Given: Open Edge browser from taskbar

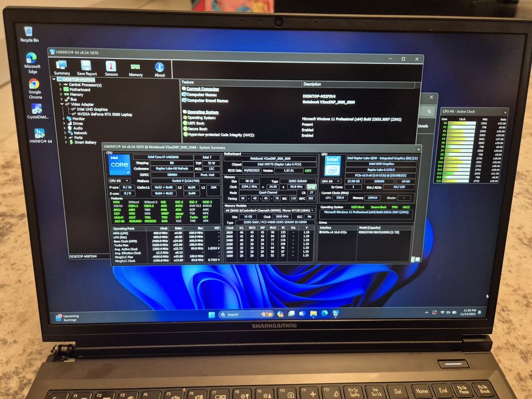Looking at the screenshot, I should pos(324,313).
